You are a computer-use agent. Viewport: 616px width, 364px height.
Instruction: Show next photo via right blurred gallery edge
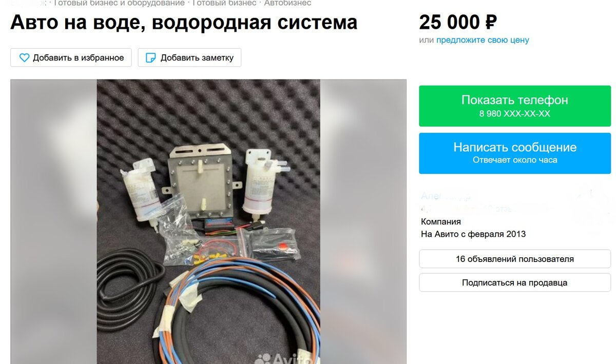point(363,221)
